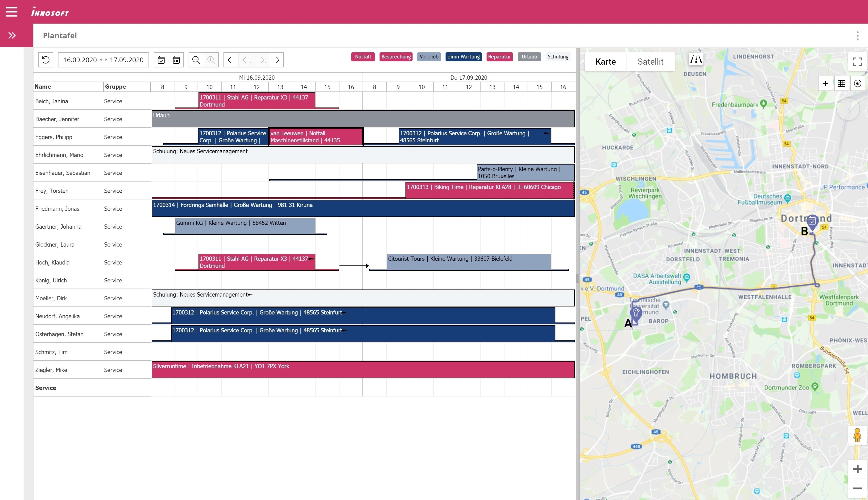868x500 pixels.
Task: Zoom in on the map with plus
Action: 857,469
